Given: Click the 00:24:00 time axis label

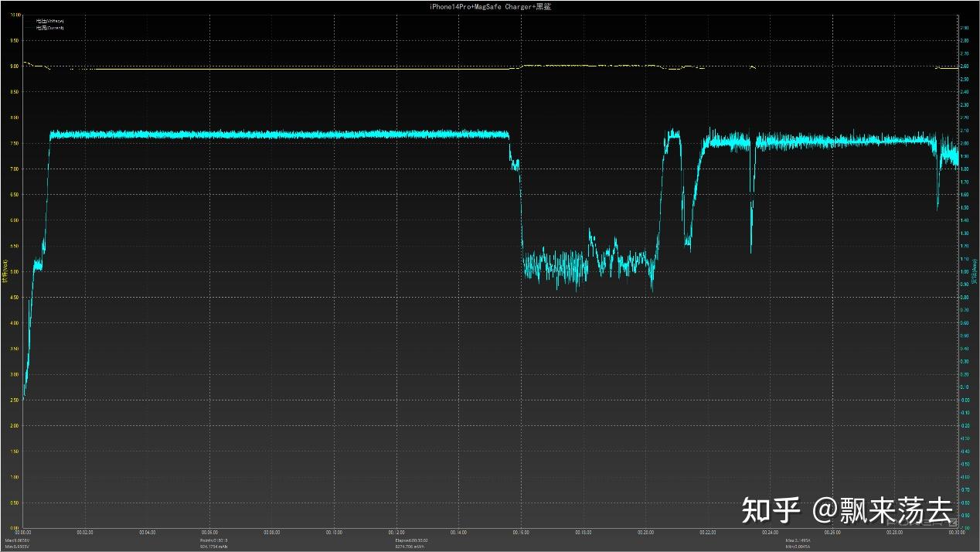Looking at the screenshot, I should tap(770, 533).
